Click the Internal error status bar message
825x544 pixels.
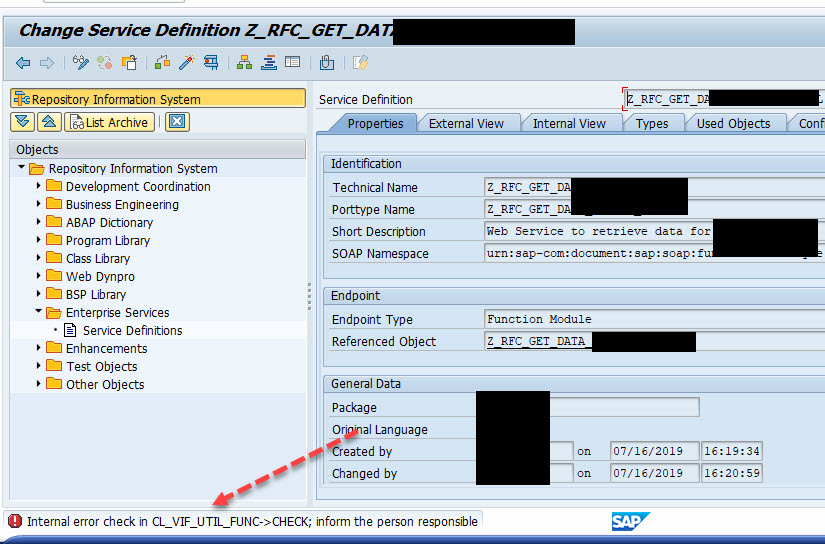(252, 521)
